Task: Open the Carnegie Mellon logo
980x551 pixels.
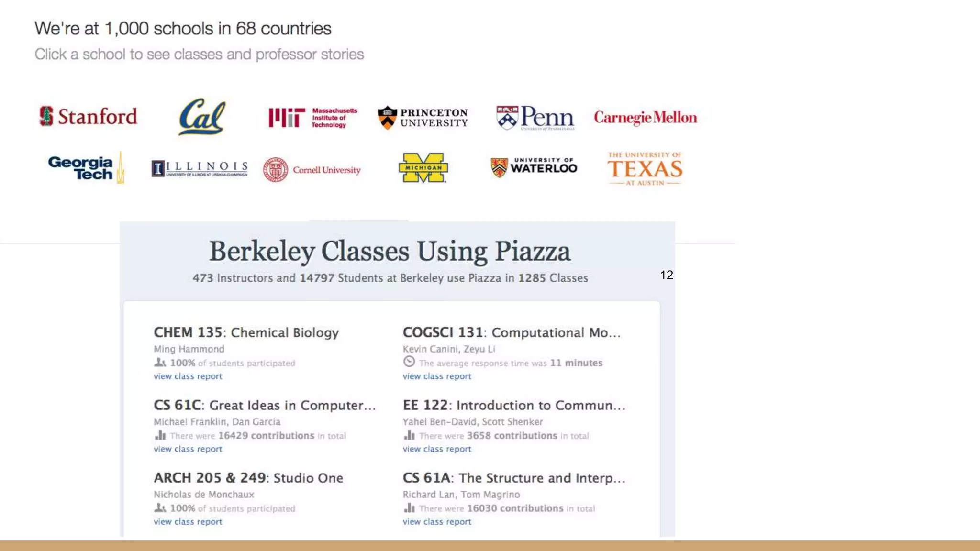Action: pyautogui.click(x=645, y=118)
